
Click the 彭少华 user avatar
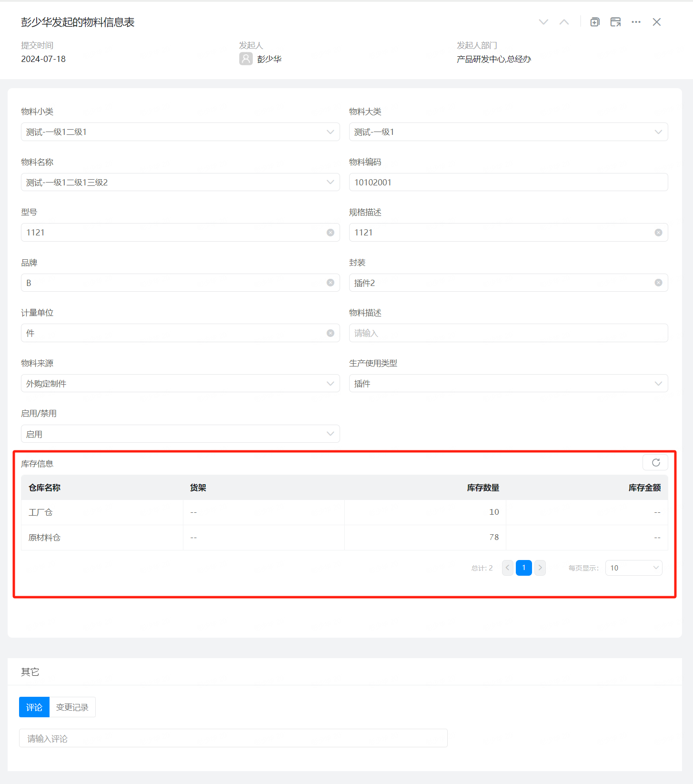tap(246, 59)
